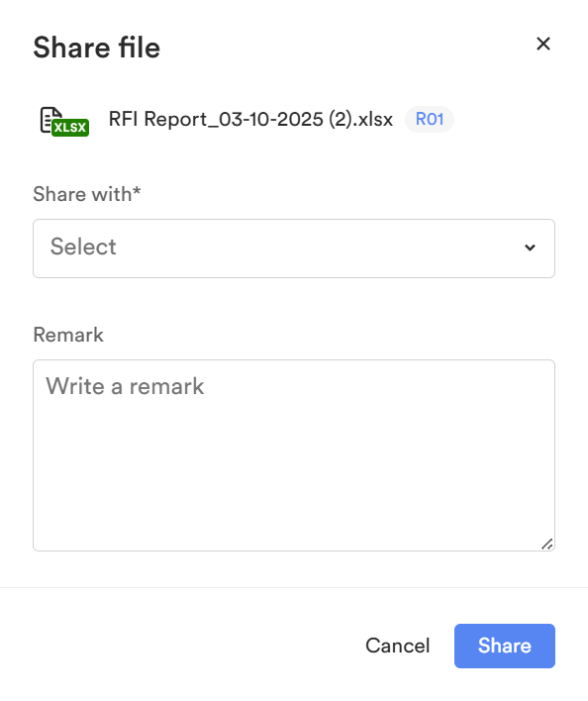Click the RFI Report_03-10-2025 (2).xlsx file name
The width and height of the screenshot is (588, 701).
[x=250, y=120]
